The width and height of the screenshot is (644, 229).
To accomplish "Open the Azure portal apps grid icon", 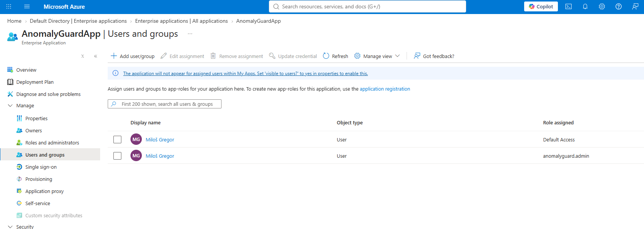I will [9, 6].
